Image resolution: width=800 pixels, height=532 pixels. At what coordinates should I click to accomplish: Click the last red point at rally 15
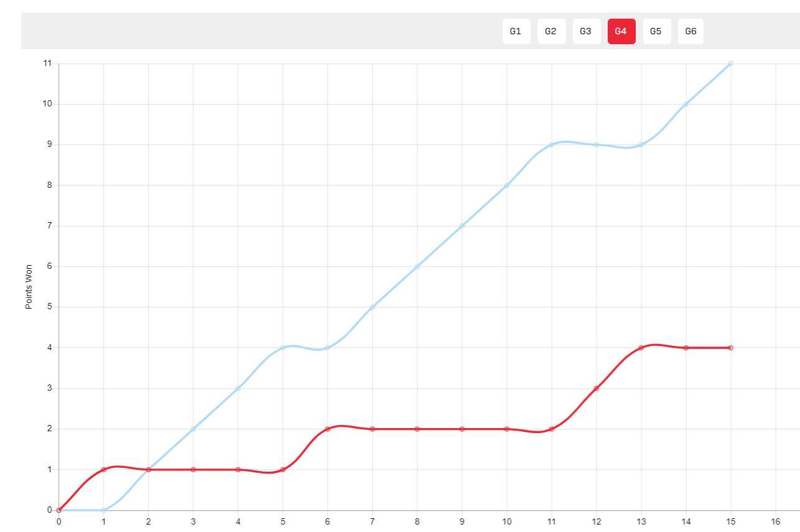click(730, 348)
